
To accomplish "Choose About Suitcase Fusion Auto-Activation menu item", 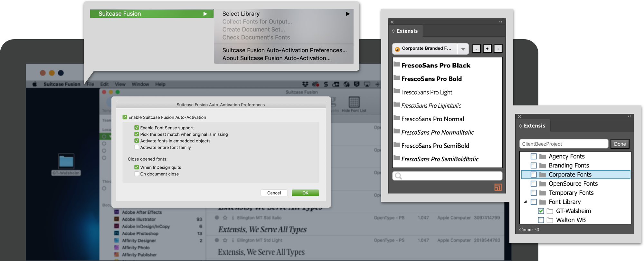I will [x=276, y=58].
